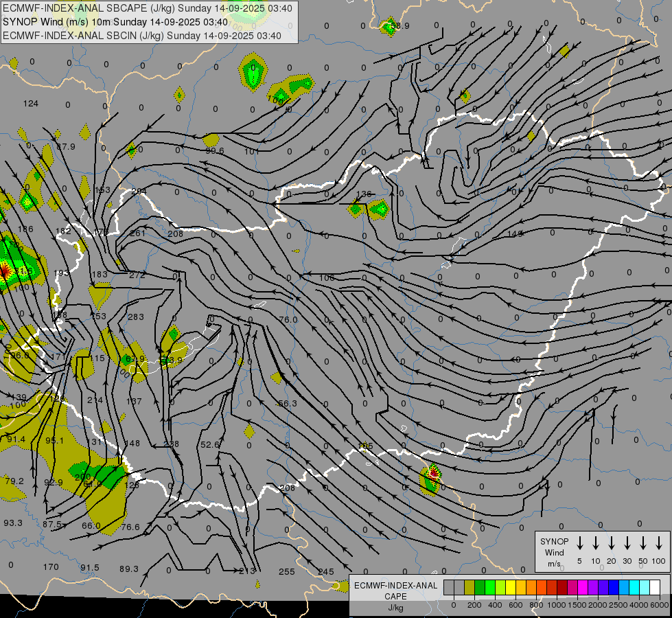This screenshot has width=672, height=618.
Task: Click the '400' tick label on the colorbar
Action: click(x=495, y=605)
